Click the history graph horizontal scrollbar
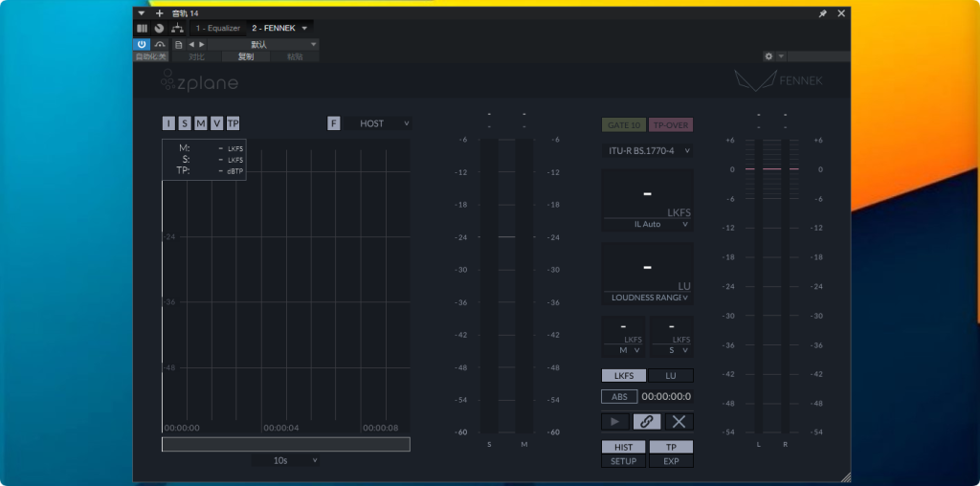 pos(285,444)
